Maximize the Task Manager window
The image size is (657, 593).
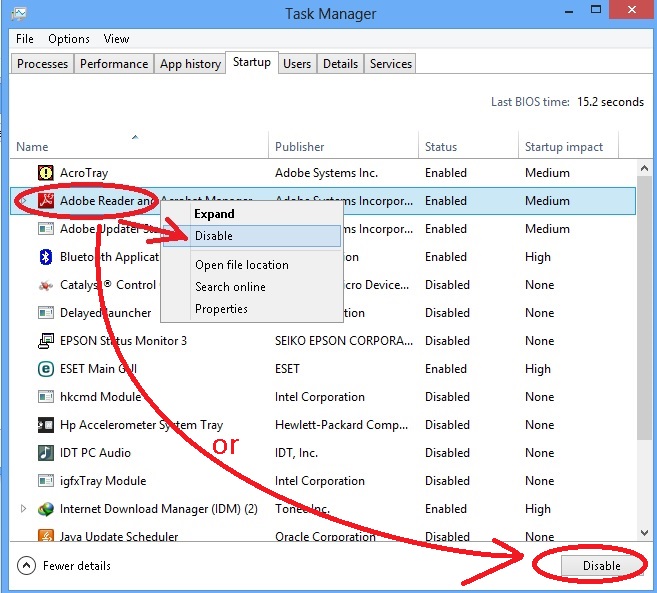(596, 10)
